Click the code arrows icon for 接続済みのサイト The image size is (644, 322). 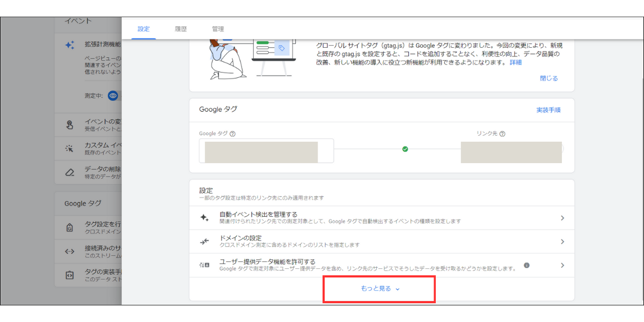tap(70, 251)
